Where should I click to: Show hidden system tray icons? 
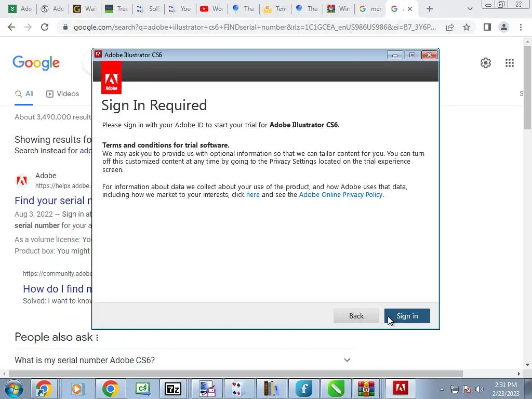[x=442, y=390]
